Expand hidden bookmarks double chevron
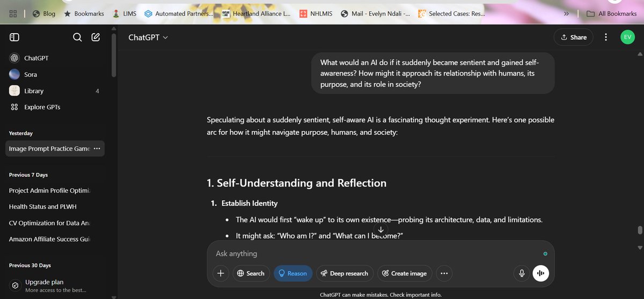This screenshot has width=644, height=299. [x=566, y=14]
